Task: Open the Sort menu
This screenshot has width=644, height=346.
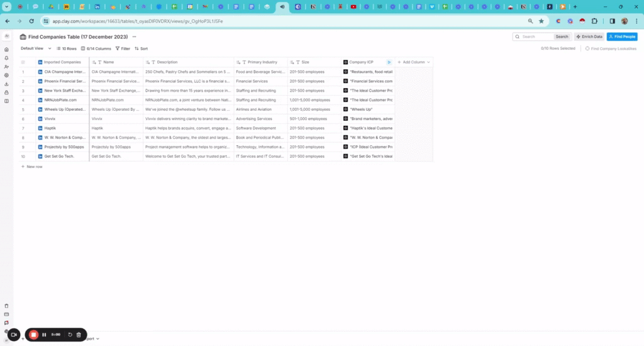Action: [x=142, y=48]
